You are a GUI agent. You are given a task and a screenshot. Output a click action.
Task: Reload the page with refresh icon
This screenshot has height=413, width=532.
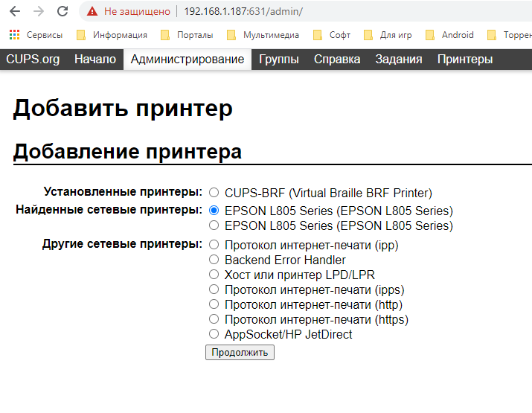point(63,12)
